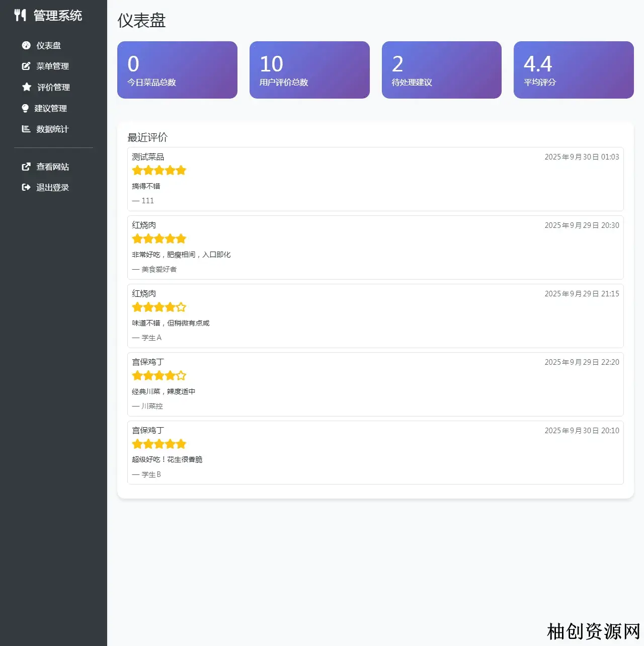Click the 平均评分 4.4 card
Screen dimensions: 644x646
[x=574, y=70]
